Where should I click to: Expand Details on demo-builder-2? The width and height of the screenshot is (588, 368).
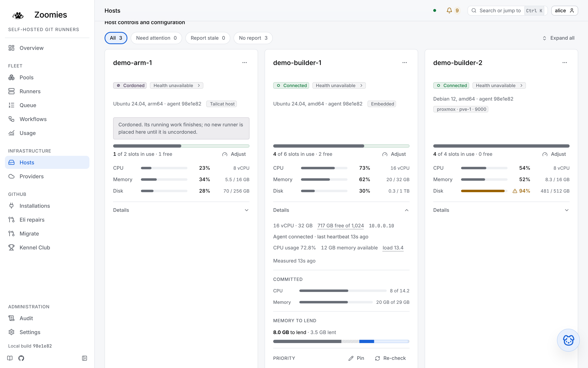(x=501, y=210)
